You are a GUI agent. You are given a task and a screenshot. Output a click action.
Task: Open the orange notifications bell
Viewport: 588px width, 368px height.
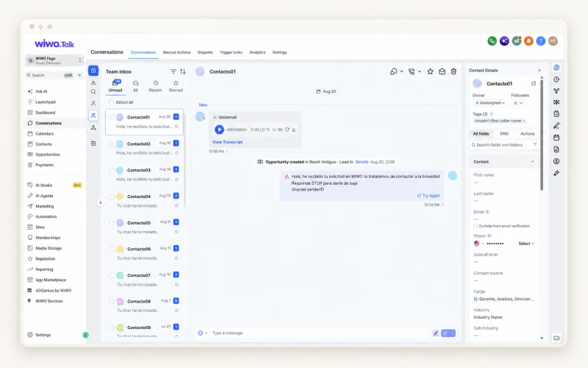click(x=528, y=41)
